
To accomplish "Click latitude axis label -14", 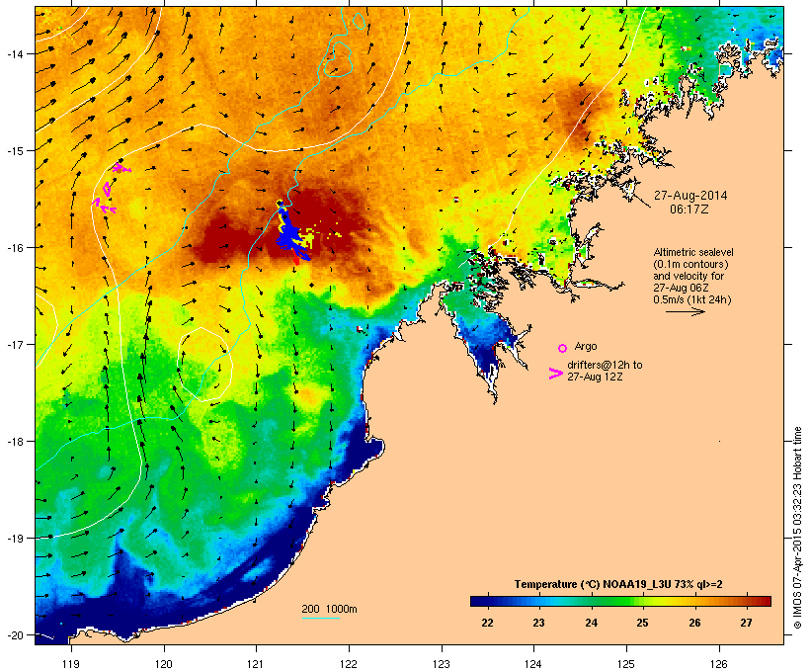I will 15,53.
